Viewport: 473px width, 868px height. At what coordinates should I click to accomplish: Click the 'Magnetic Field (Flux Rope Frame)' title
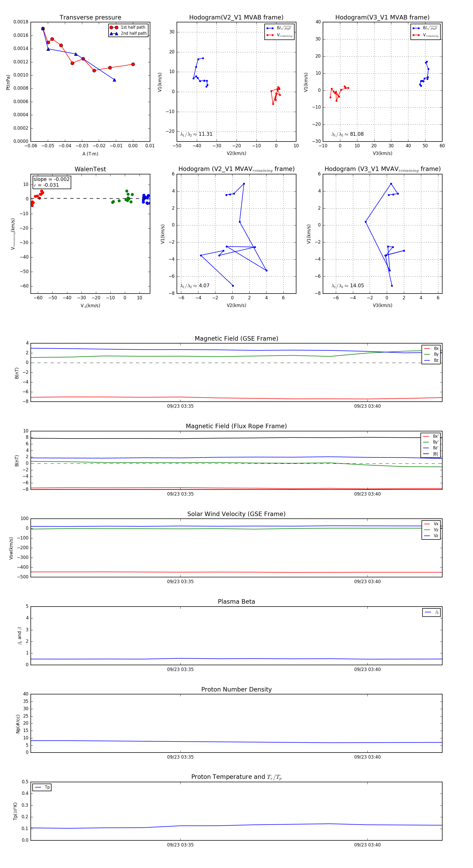(x=236, y=426)
